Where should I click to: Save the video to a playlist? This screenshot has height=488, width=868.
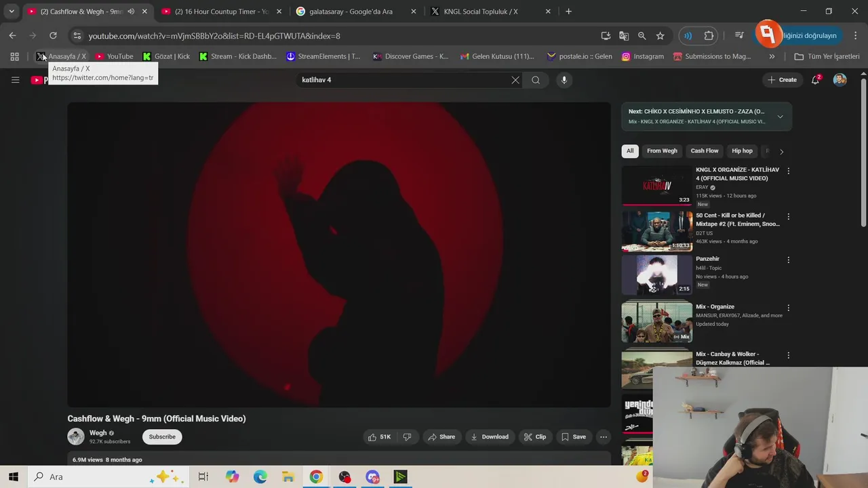point(573,437)
